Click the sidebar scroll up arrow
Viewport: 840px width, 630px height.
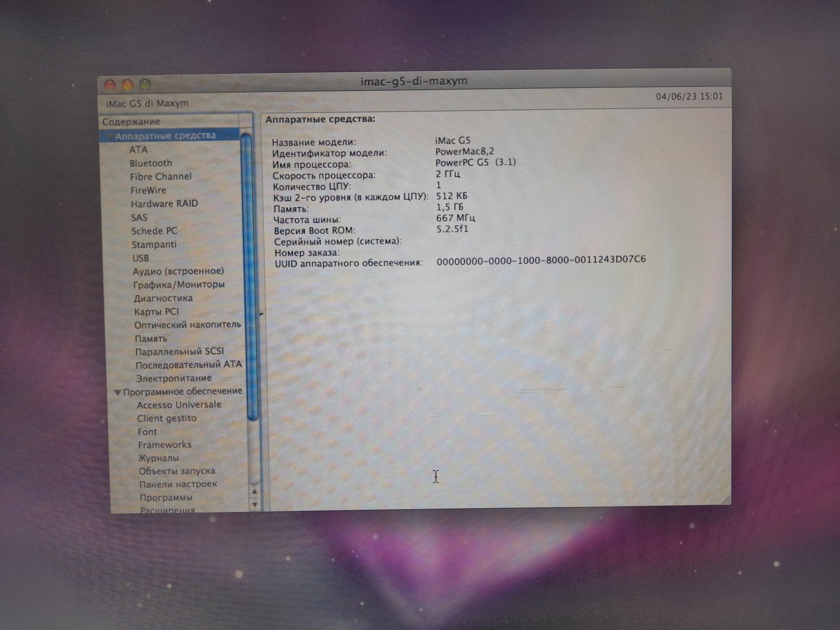click(x=255, y=491)
